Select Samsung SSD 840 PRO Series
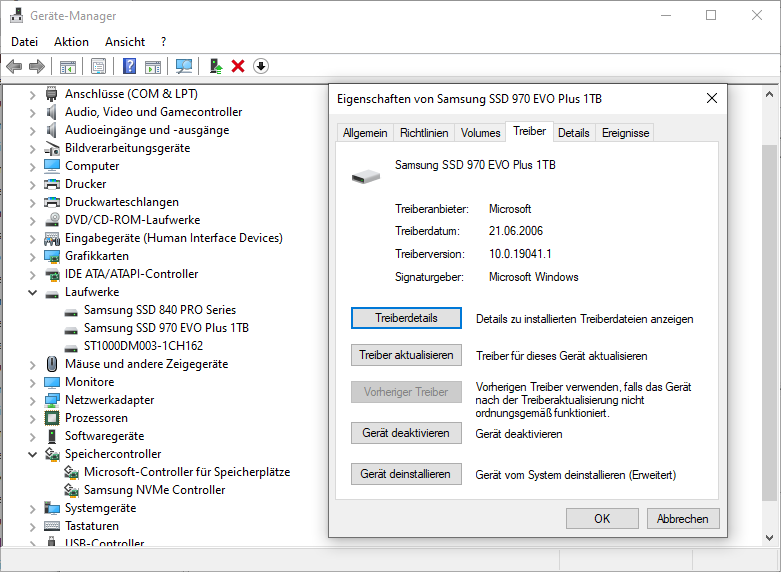This screenshot has height=572, width=781. click(x=160, y=310)
